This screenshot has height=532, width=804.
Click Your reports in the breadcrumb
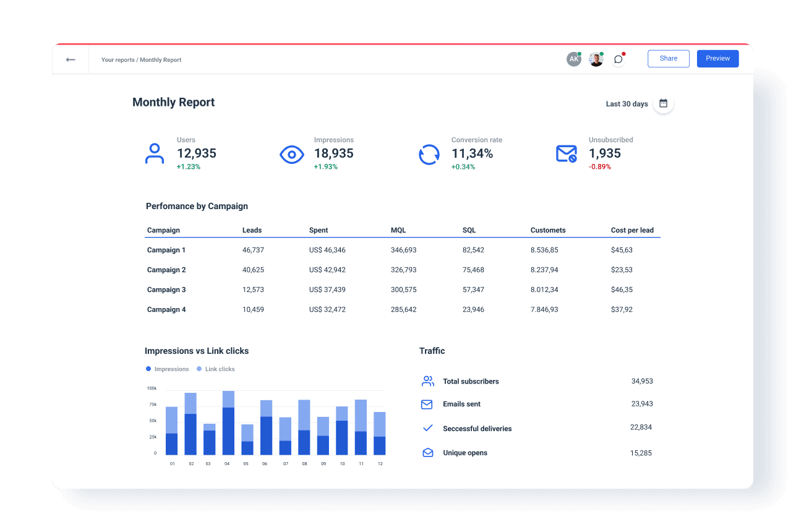click(118, 59)
